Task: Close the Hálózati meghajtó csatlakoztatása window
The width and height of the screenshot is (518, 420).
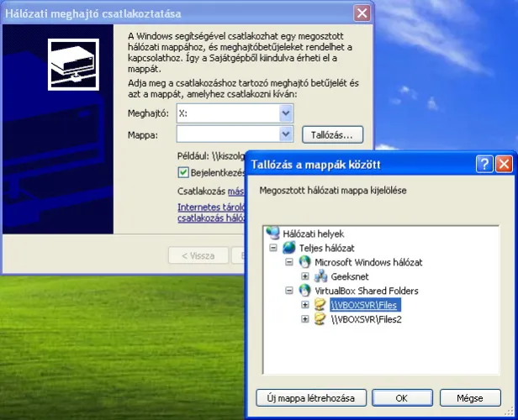Action: click(x=362, y=13)
